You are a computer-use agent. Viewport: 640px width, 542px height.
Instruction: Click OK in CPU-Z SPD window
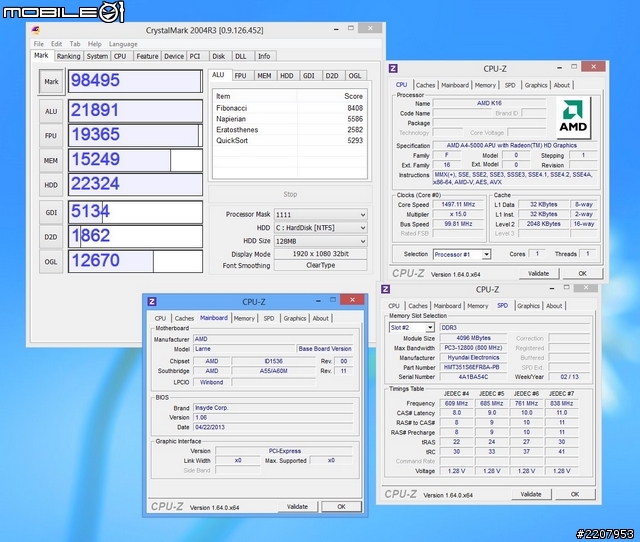[x=575, y=494]
